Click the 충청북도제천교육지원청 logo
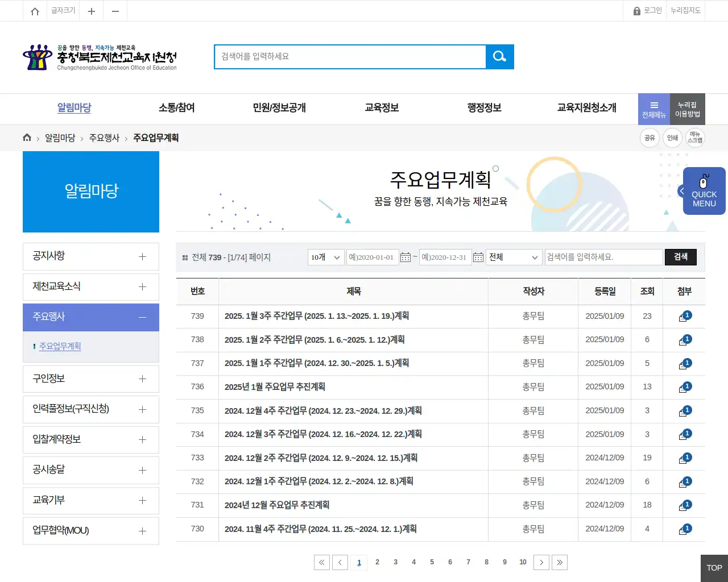Viewport: 728px width, 582px height. tap(100, 57)
